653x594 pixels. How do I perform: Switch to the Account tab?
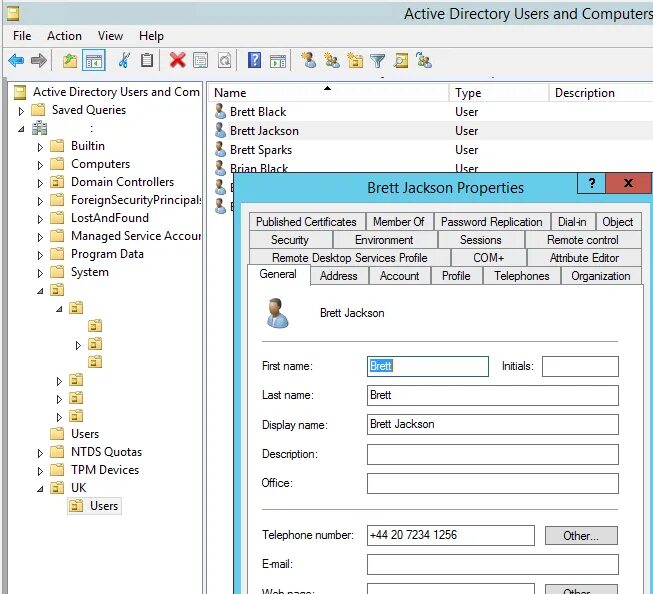click(399, 276)
